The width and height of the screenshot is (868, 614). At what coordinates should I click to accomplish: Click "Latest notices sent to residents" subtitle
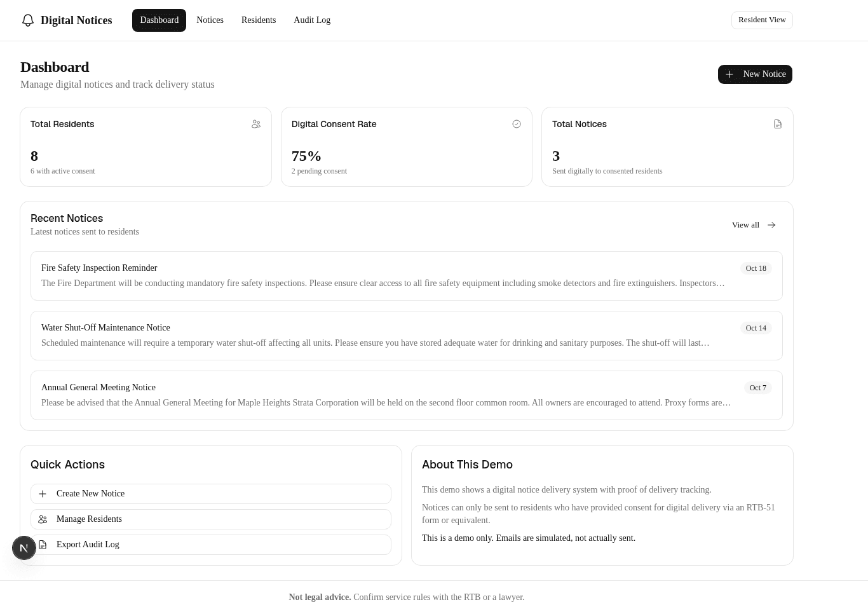[85, 232]
